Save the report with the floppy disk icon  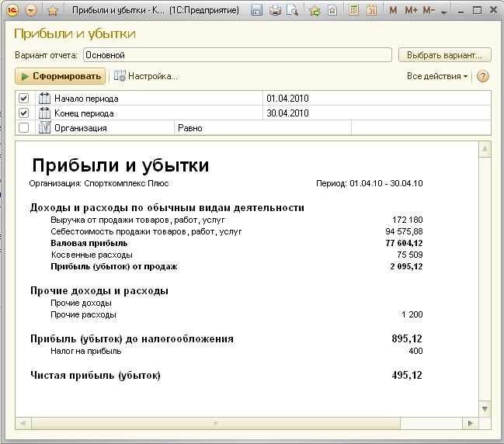click(x=256, y=10)
